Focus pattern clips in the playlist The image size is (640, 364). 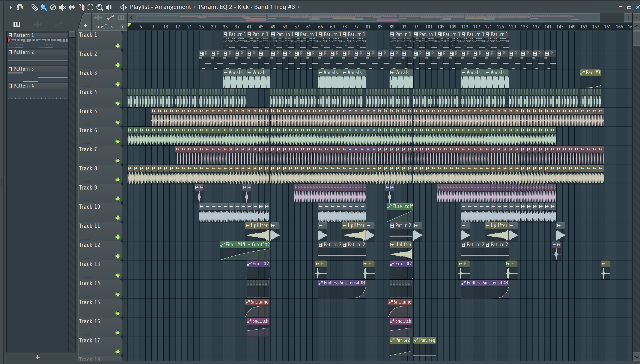click(121, 18)
